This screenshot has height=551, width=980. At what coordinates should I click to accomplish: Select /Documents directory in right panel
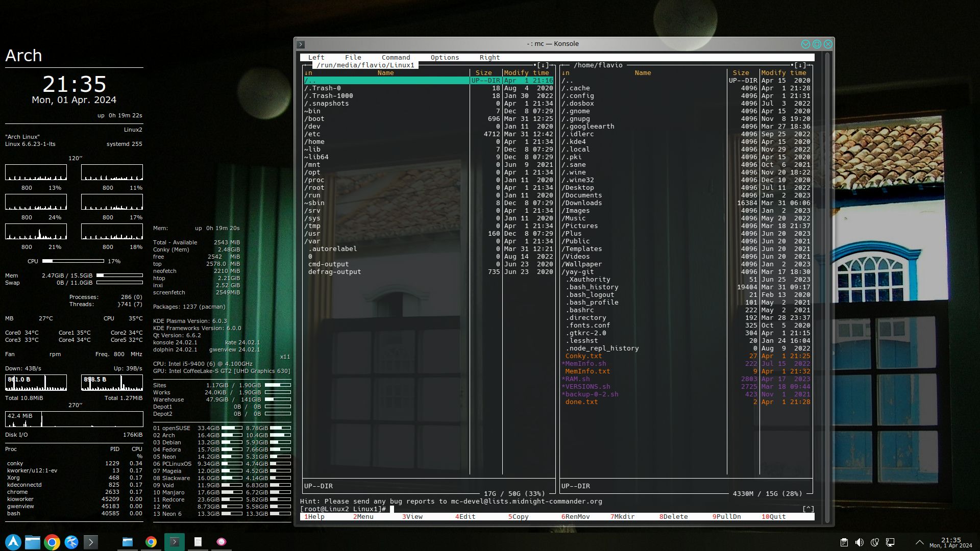686,195
